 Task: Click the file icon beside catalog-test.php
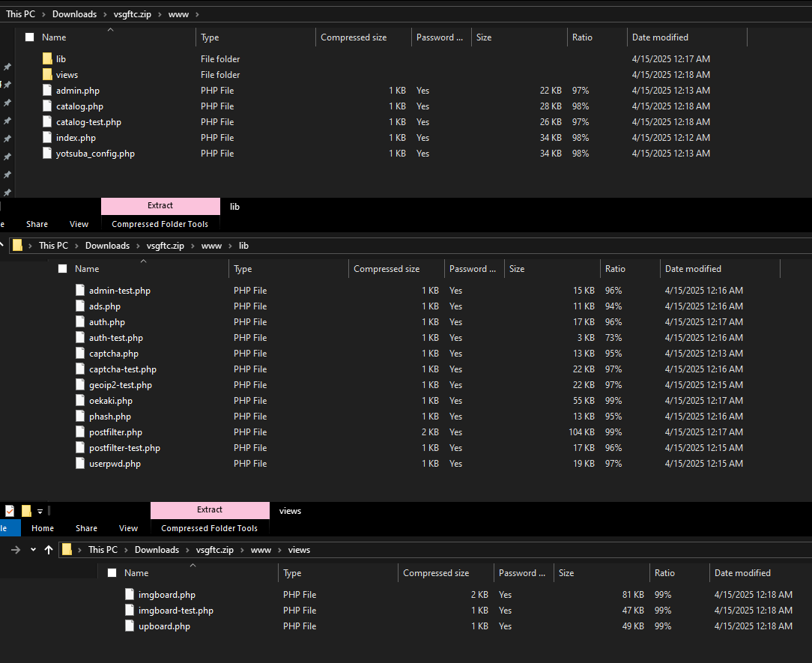(x=47, y=121)
